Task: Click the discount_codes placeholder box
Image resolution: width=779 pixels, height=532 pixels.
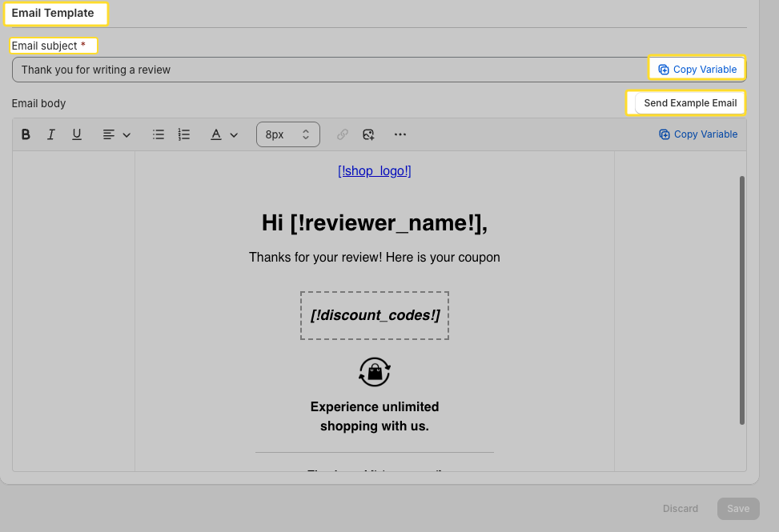Action: pos(374,314)
